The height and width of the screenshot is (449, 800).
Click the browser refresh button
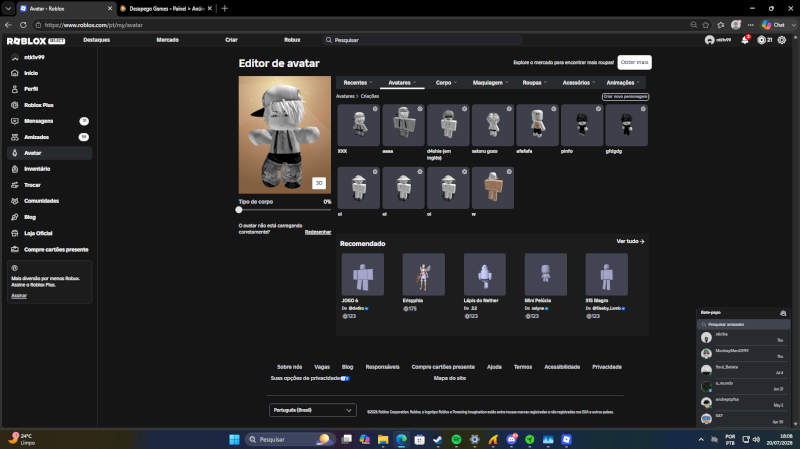pyautogui.click(x=23, y=24)
